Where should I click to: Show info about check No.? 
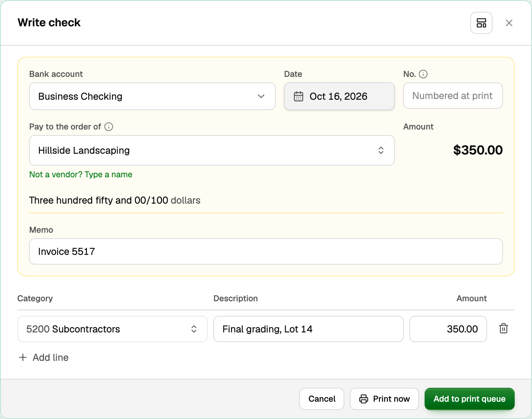423,74
